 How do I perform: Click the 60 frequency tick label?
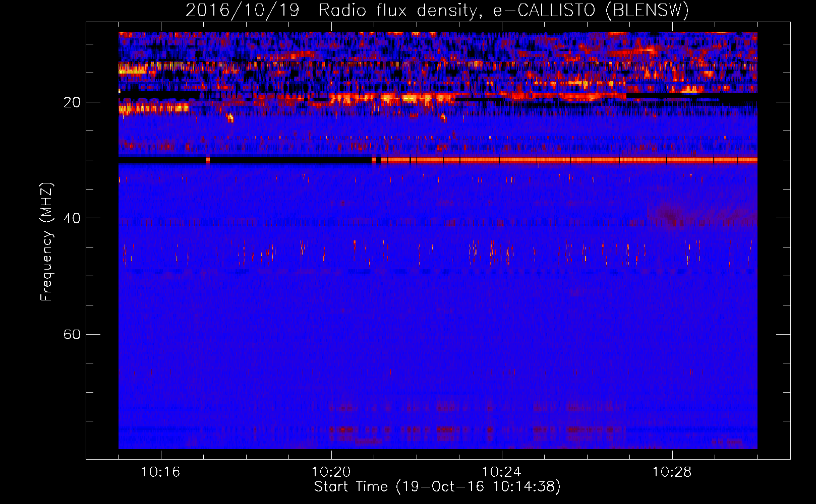pos(72,334)
